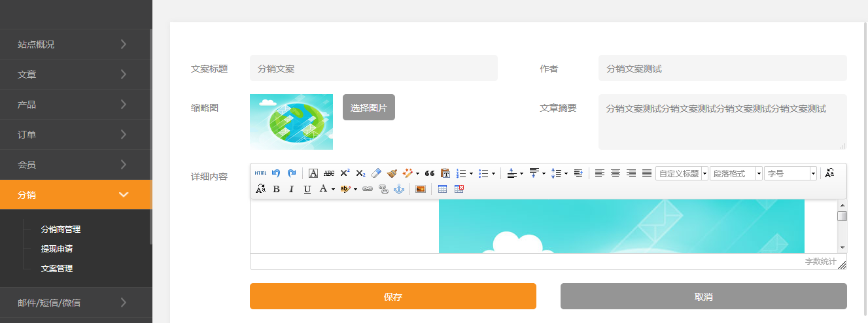This screenshot has height=323, width=868.
Task: Apply italic formatting
Action: tap(291, 189)
